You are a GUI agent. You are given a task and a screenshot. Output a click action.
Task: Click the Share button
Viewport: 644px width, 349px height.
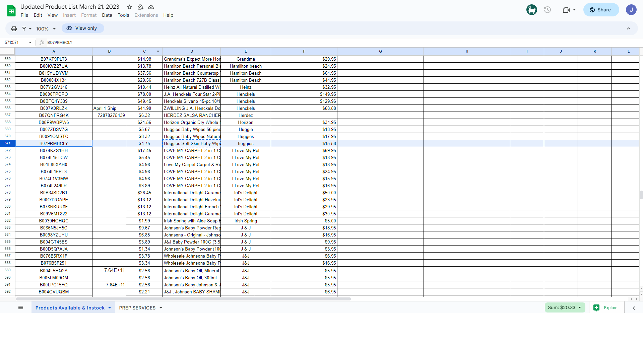coord(601,10)
